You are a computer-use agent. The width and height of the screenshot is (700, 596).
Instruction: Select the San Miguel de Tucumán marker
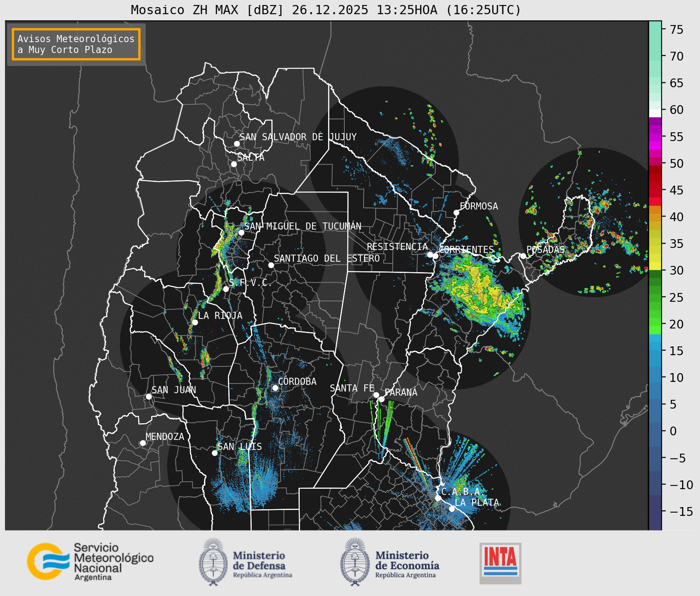click(241, 232)
